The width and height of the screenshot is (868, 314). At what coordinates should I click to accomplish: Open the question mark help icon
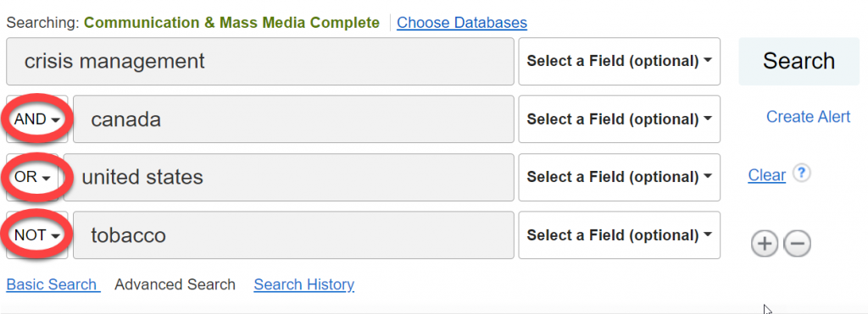802,174
